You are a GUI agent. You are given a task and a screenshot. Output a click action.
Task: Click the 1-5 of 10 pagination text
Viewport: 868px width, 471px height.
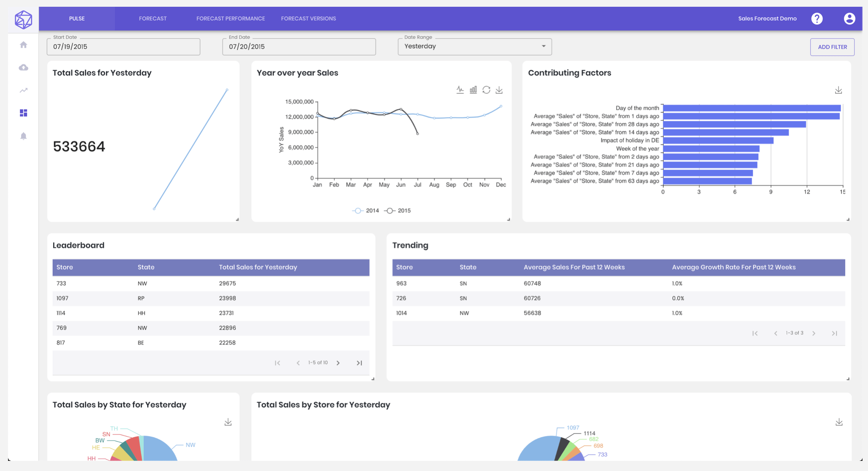318,363
